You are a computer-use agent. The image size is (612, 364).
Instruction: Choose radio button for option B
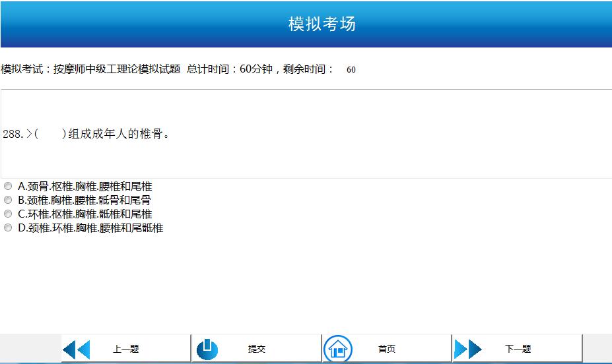pyautogui.click(x=8, y=200)
